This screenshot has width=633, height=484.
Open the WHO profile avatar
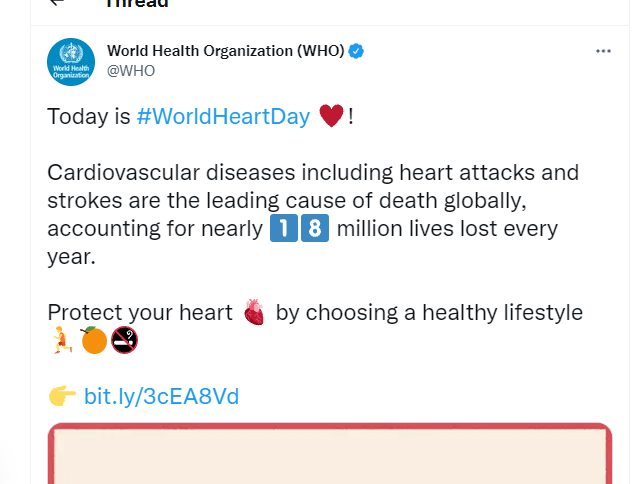point(71,62)
